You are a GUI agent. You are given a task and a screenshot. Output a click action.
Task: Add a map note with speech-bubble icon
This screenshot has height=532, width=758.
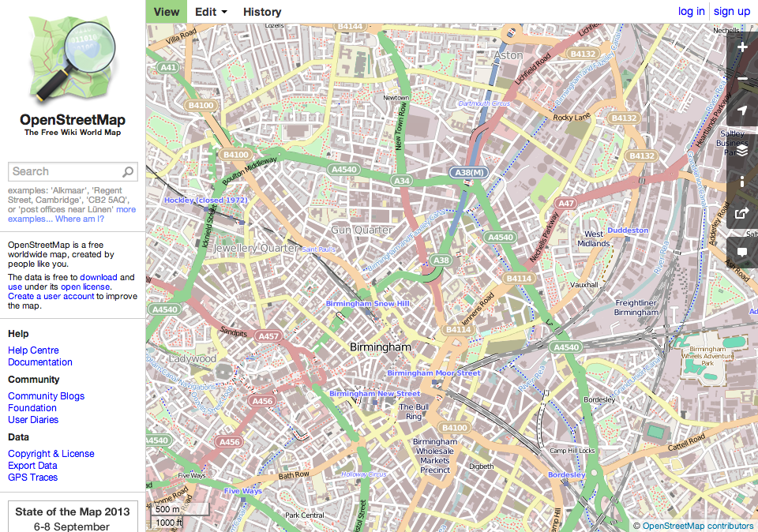point(742,252)
